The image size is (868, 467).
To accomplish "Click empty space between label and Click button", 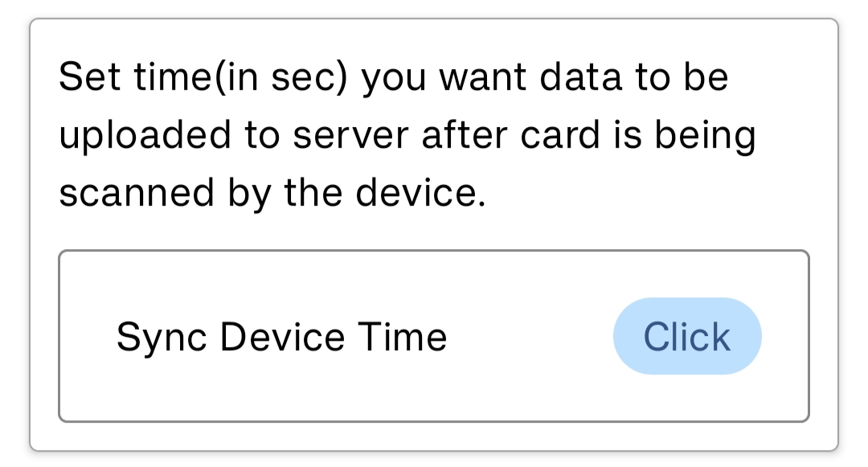I will (530, 337).
